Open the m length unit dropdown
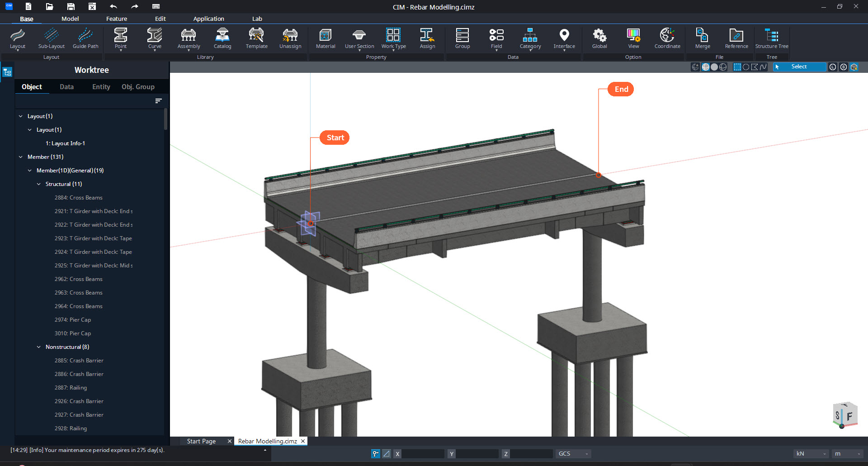This screenshot has height=466, width=868. (x=848, y=454)
